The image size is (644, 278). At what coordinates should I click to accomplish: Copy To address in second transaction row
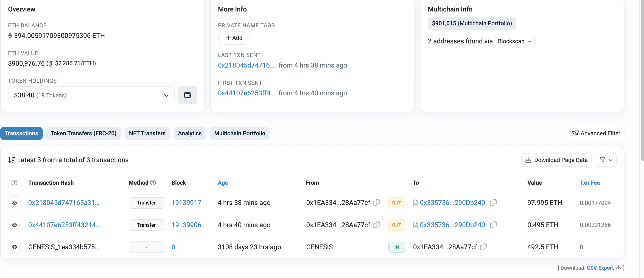[493, 225]
